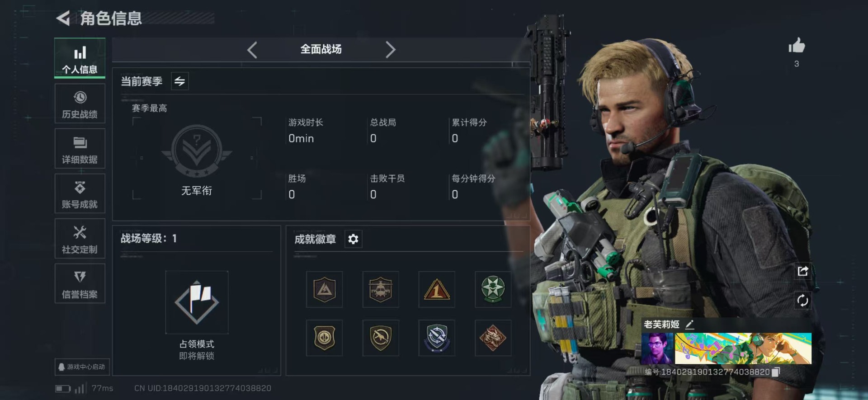868x400 pixels.
Task: Open the share icon beside the character
Action: click(803, 271)
